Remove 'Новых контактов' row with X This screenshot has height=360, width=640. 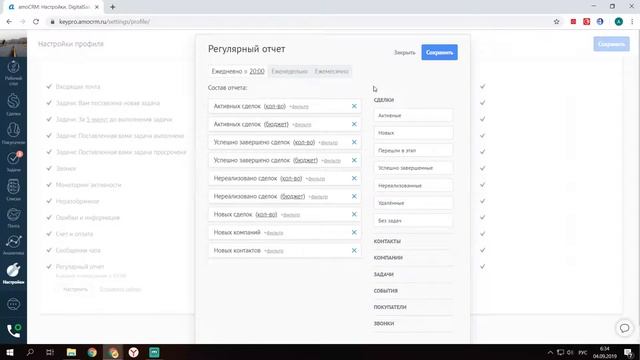click(x=354, y=250)
